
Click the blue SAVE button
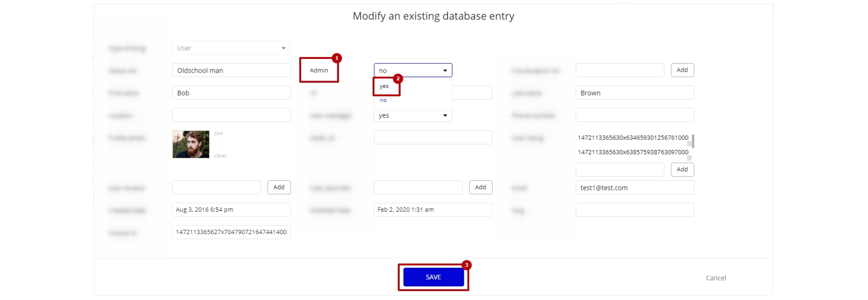click(x=434, y=277)
